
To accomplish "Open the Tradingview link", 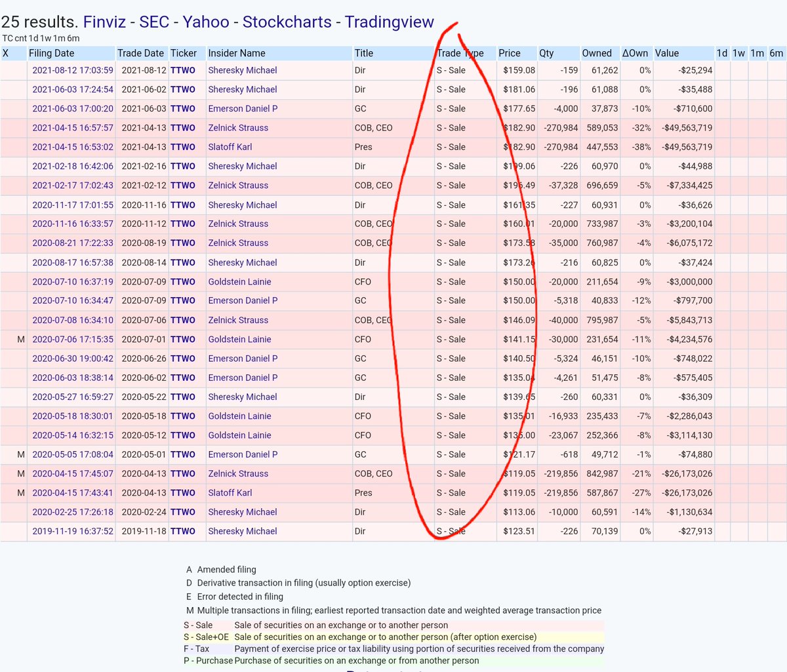I will click(390, 22).
